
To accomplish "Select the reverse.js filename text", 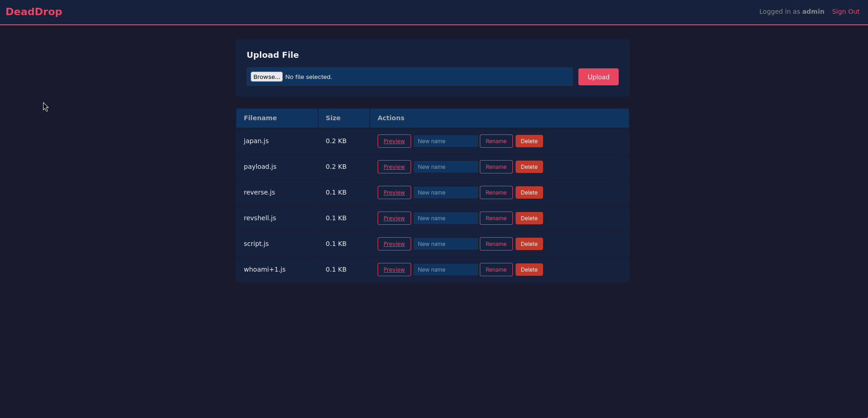I will 259,192.
